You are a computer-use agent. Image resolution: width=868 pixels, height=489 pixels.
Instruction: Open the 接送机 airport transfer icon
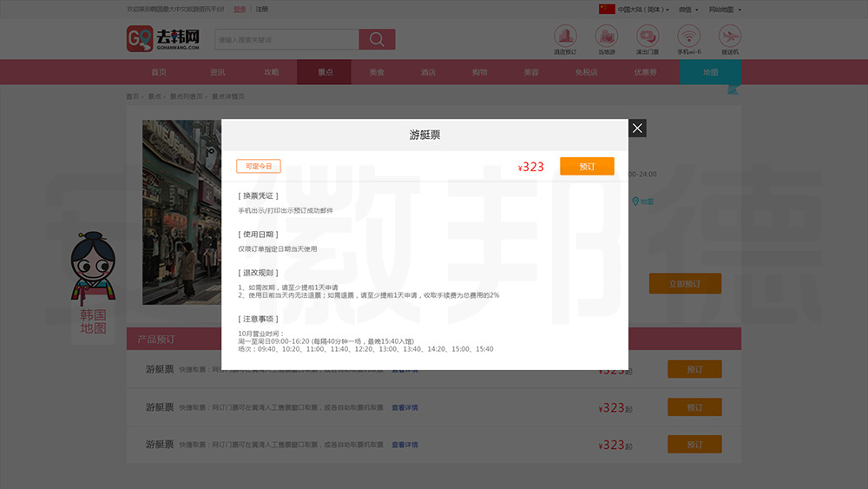(729, 36)
